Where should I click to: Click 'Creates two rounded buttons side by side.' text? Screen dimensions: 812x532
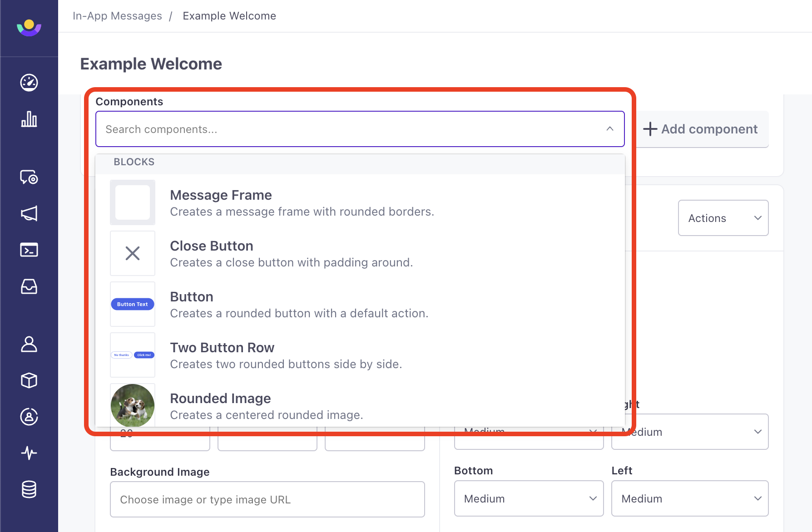(x=286, y=364)
